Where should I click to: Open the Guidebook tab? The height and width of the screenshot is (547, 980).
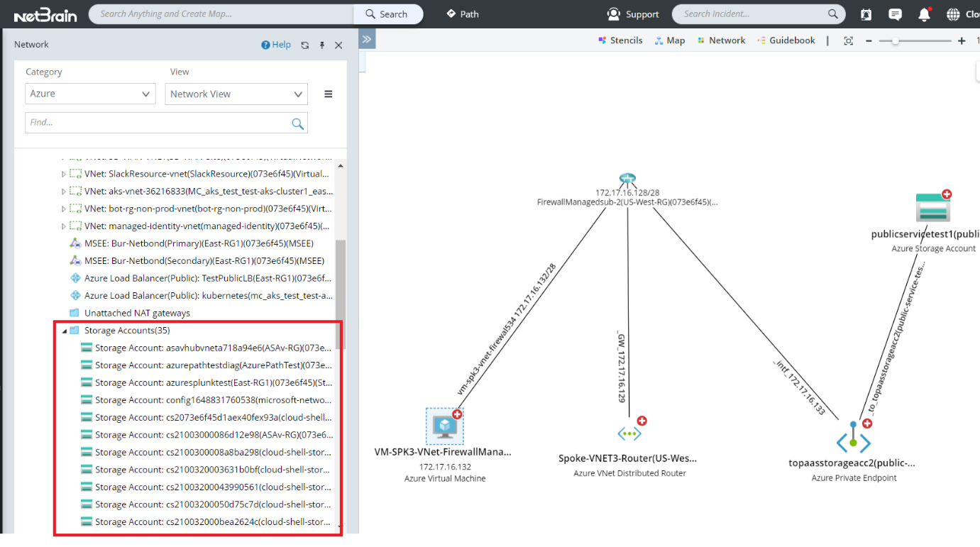(786, 40)
